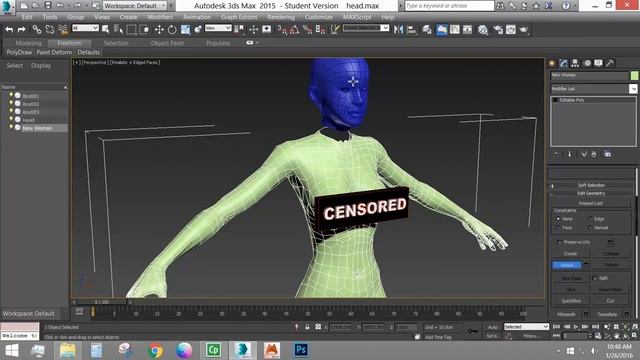The image size is (640, 360).
Task: Open the Workspace Default dropdown
Action: point(135,6)
